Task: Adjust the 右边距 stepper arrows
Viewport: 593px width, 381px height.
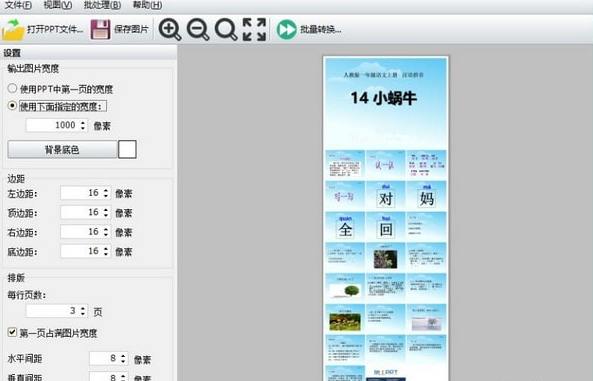Action: point(106,232)
